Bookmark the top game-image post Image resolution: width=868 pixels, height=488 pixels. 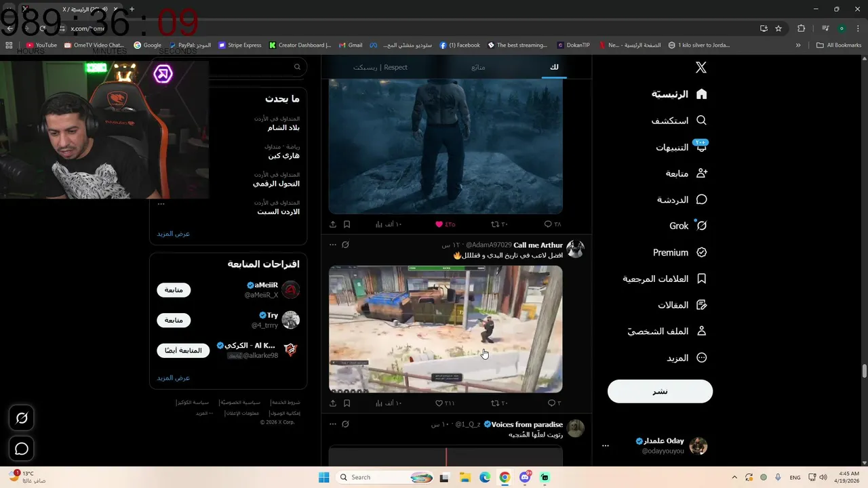tap(347, 224)
